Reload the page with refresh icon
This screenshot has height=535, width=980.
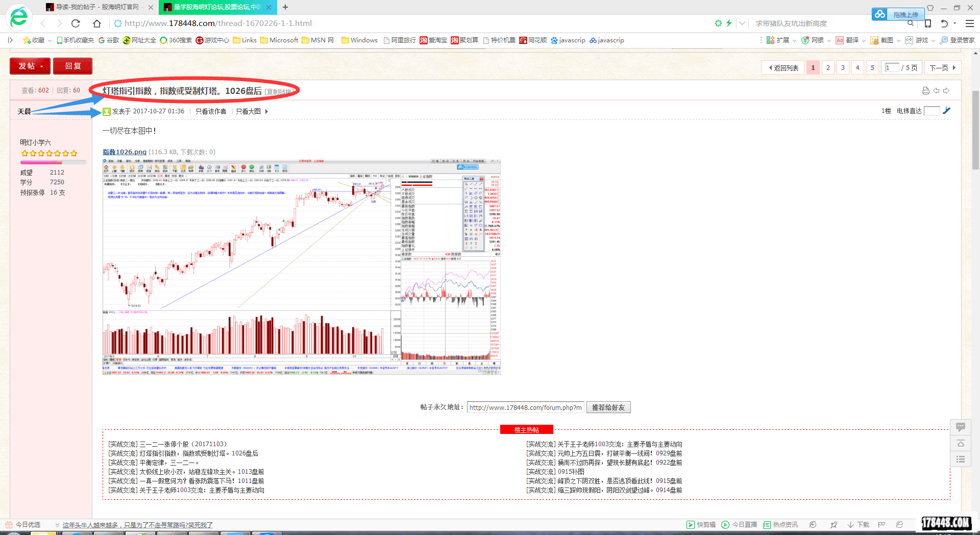click(76, 23)
